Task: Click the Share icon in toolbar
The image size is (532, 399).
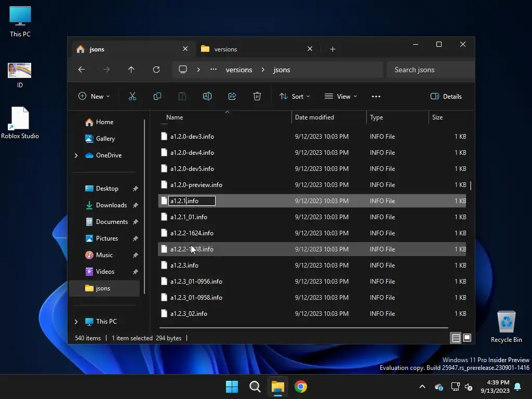Action: pyautogui.click(x=232, y=96)
